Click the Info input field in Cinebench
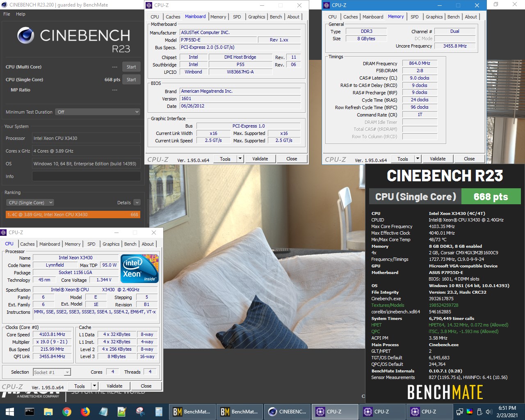This screenshot has height=420, width=525. point(86,176)
